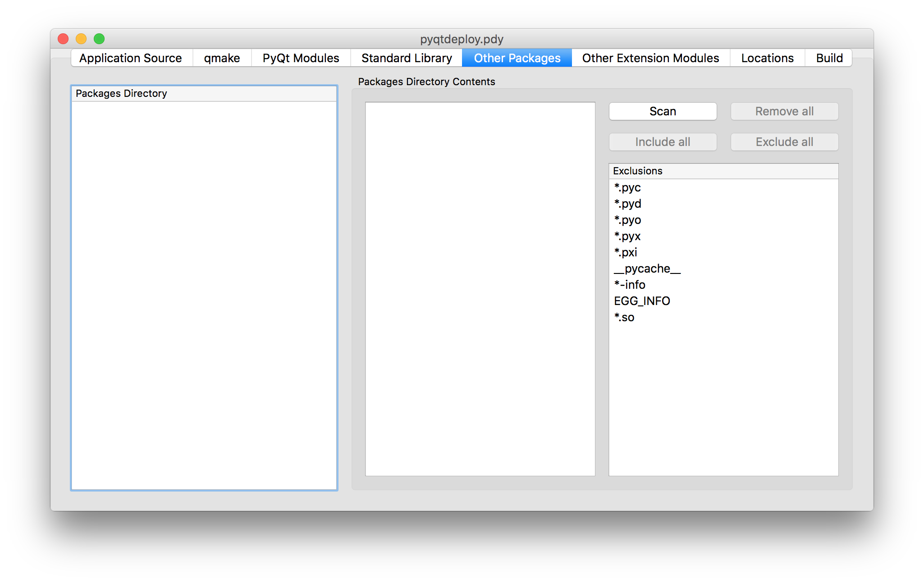Click inside the Packages Directory list

204,293
